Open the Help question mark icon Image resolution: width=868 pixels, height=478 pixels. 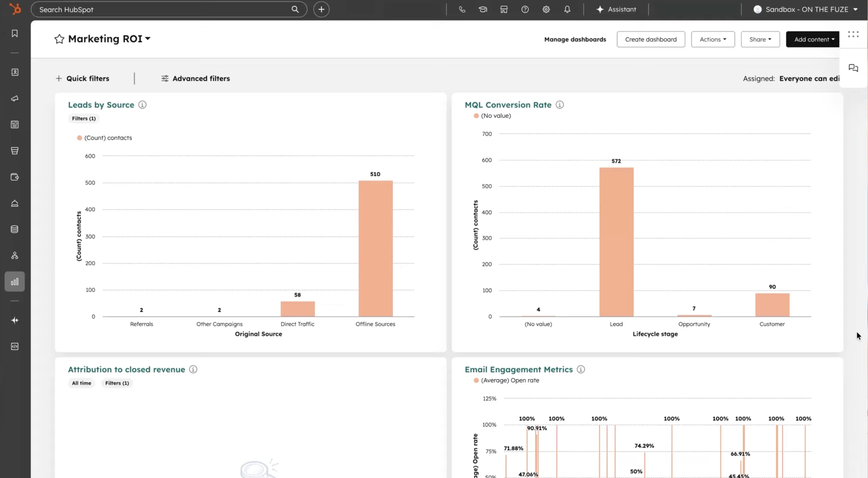[x=525, y=9]
